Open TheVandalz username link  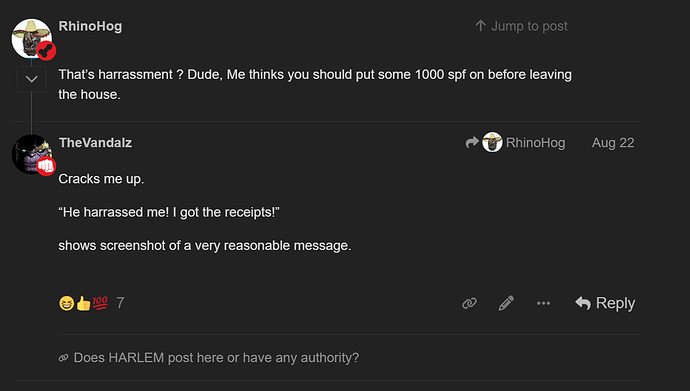tap(95, 143)
